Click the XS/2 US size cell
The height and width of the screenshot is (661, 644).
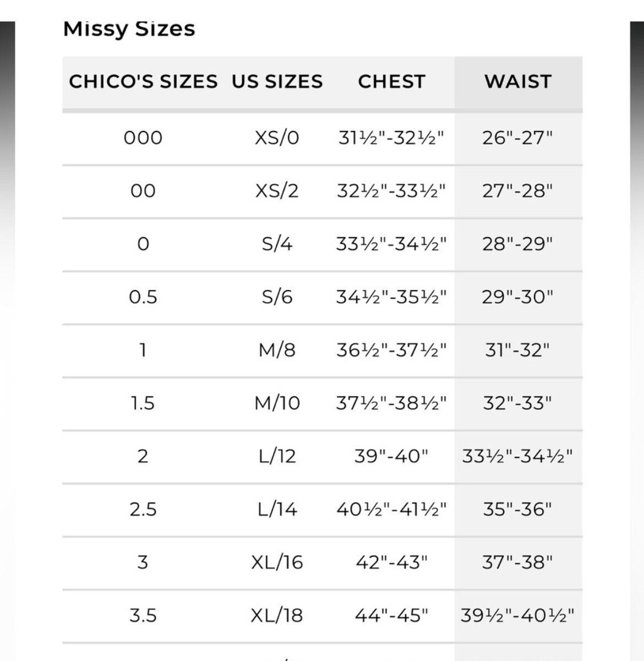click(277, 191)
